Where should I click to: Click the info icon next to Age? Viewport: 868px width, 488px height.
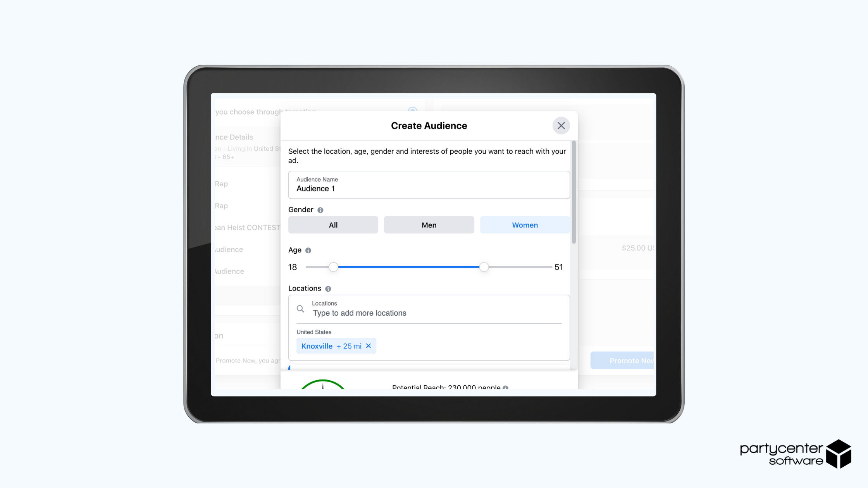coord(309,250)
